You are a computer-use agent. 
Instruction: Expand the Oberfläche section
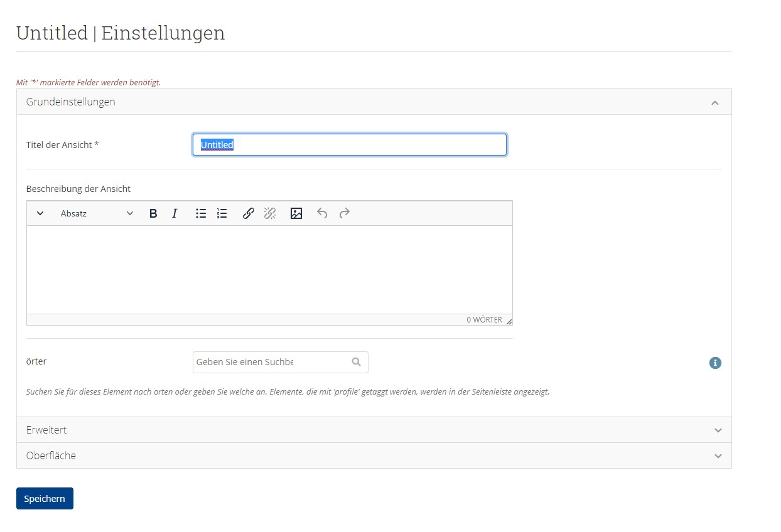(374, 455)
